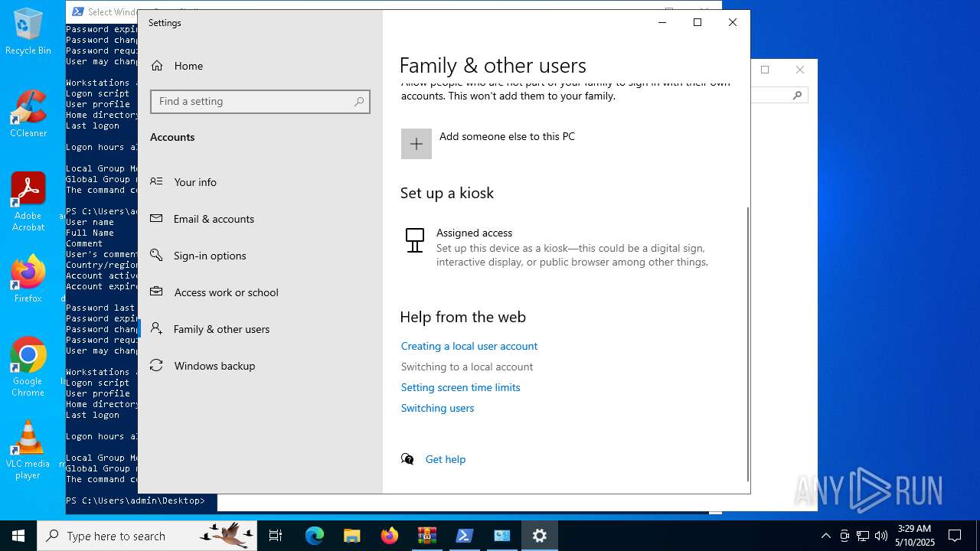This screenshot has width=980, height=551.
Task: Click the PowerShell prompt line PS C:\Users\admin\Desktop>
Action: [x=136, y=500]
